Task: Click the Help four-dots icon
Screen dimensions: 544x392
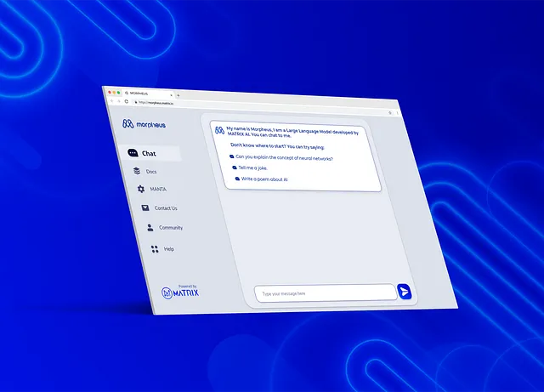Action: point(155,249)
